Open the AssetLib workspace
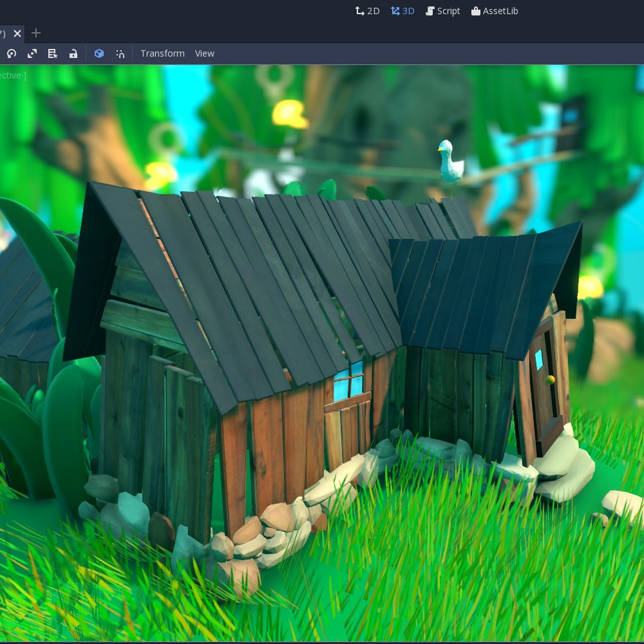The height and width of the screenshot is (644, 644). click(495, 11)
